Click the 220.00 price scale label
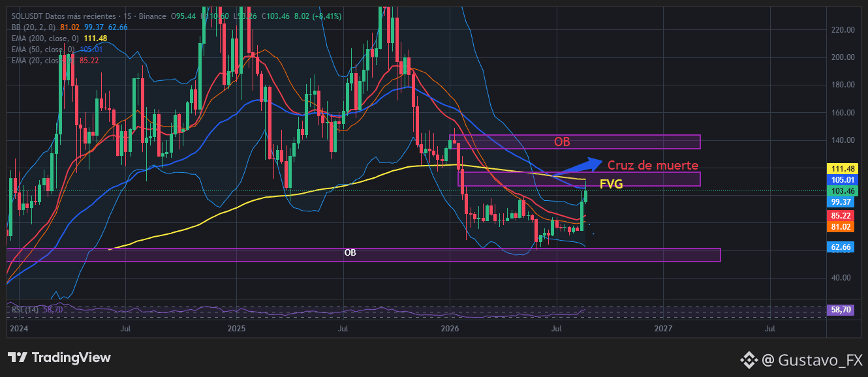The height and width of the screenshot is (377, 868). 843,30
